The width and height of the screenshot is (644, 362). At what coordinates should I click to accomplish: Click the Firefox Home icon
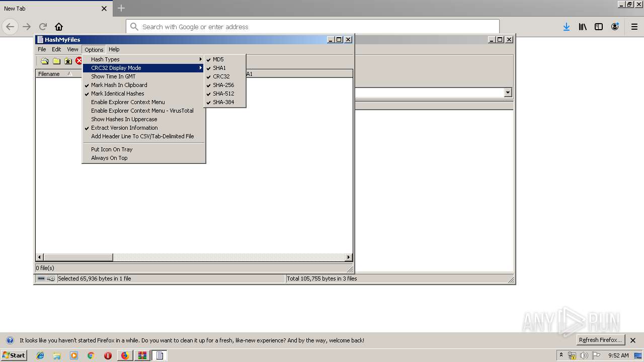tap(59, 27)
